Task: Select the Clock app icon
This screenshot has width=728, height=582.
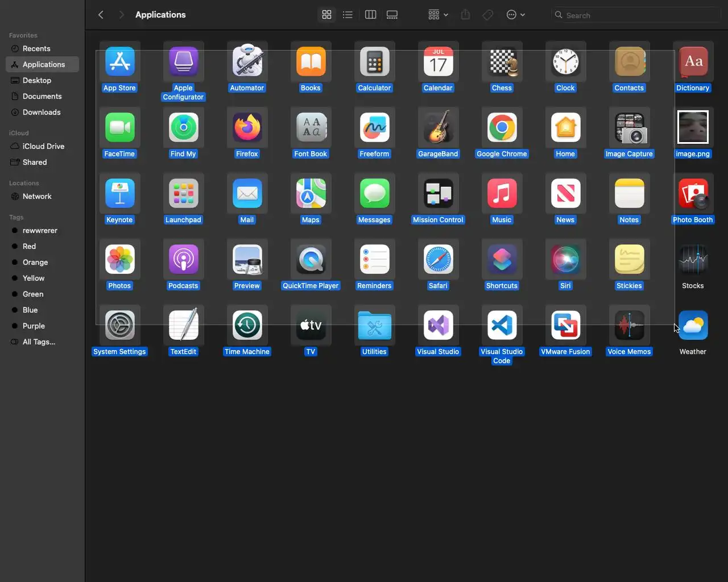Action: coord(565,61)
